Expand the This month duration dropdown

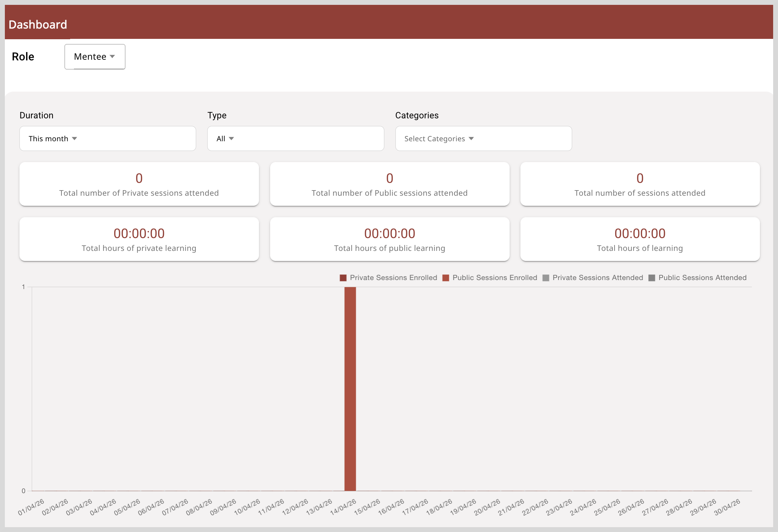click(108, 138)
